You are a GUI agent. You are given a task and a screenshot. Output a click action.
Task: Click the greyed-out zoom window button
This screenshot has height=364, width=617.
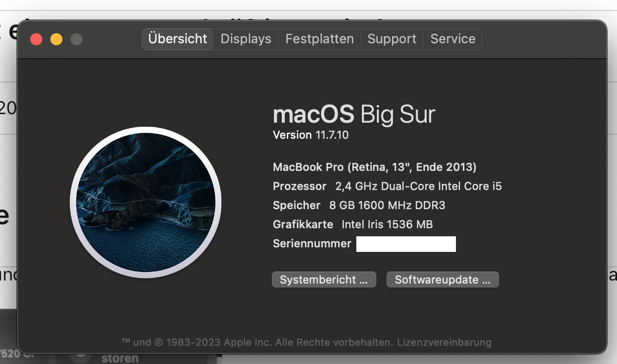click(x=76, y=39)
